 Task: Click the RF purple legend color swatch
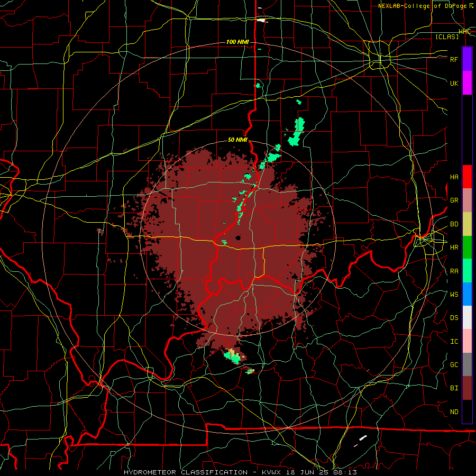467,59
